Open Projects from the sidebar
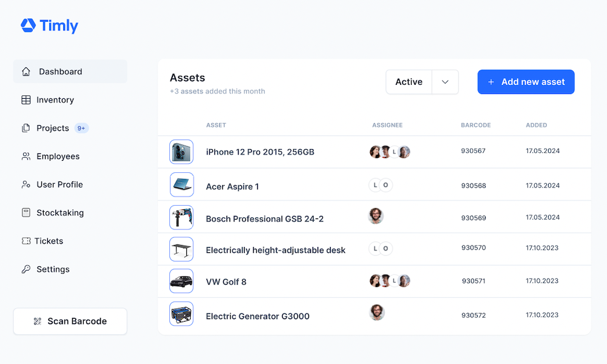607x364 pixels. [52, 128]
